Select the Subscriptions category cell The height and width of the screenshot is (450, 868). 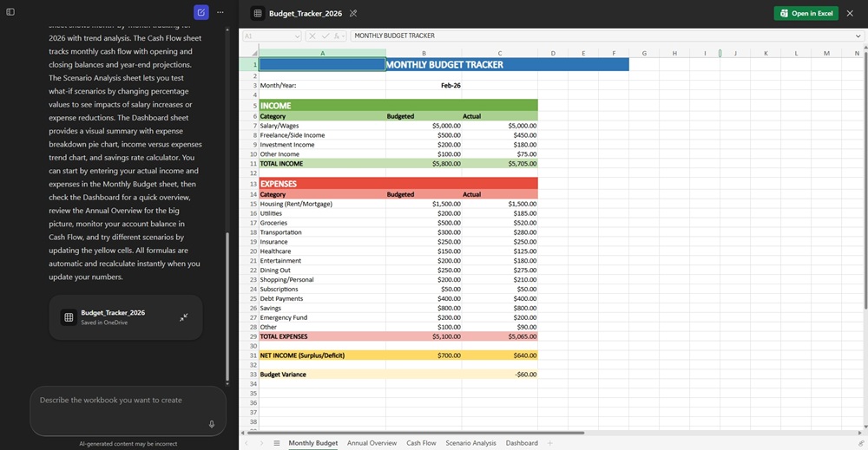(323, 289)
